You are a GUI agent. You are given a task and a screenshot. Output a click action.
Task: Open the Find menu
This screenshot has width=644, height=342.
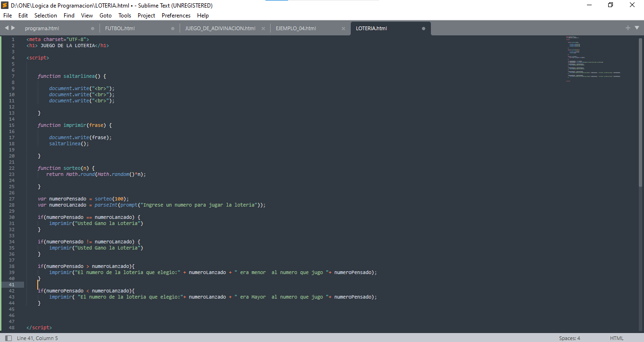tap(69, 16)
